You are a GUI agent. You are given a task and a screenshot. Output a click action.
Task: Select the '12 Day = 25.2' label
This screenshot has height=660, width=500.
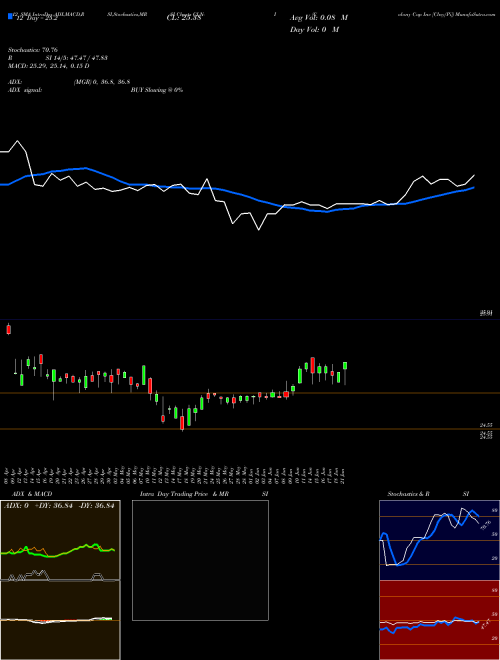pyautogui.click(x=35, y=19)
